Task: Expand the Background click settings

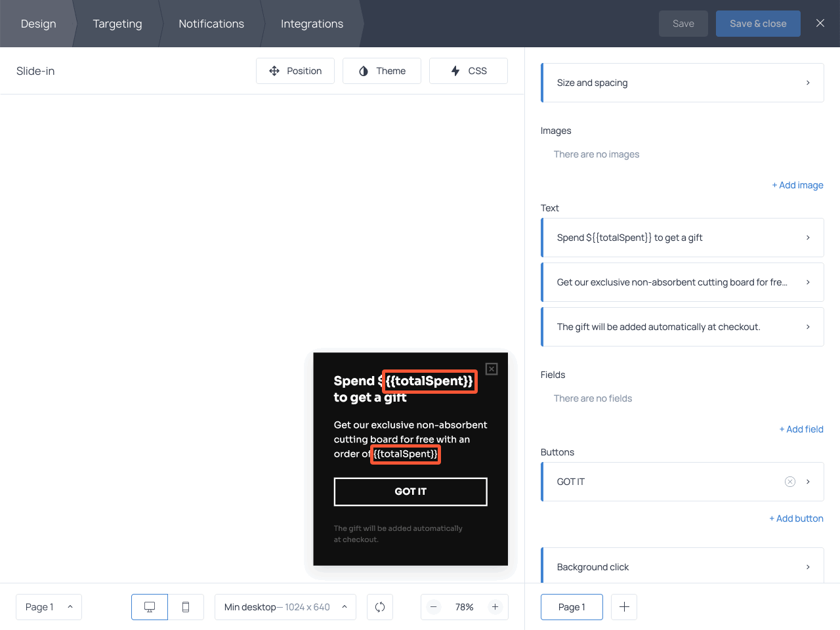Action: click(682, 566)
